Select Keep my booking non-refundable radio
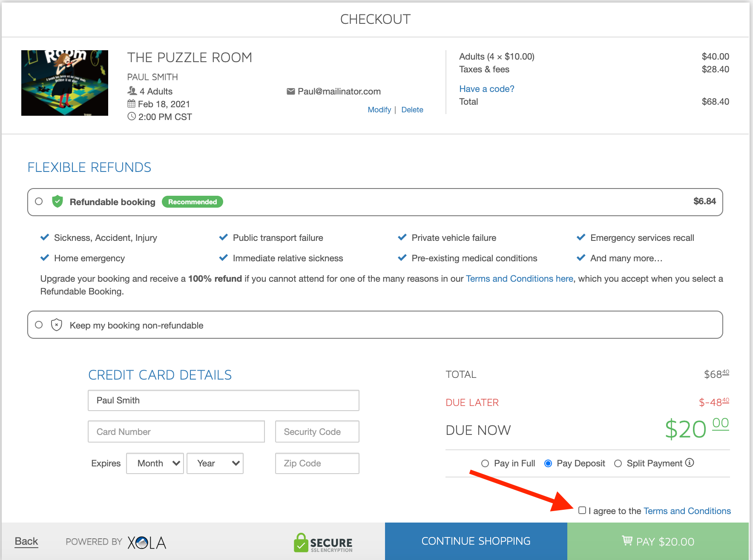The height and width of the screenshot is (560, 753). click(x=39, y=325)
